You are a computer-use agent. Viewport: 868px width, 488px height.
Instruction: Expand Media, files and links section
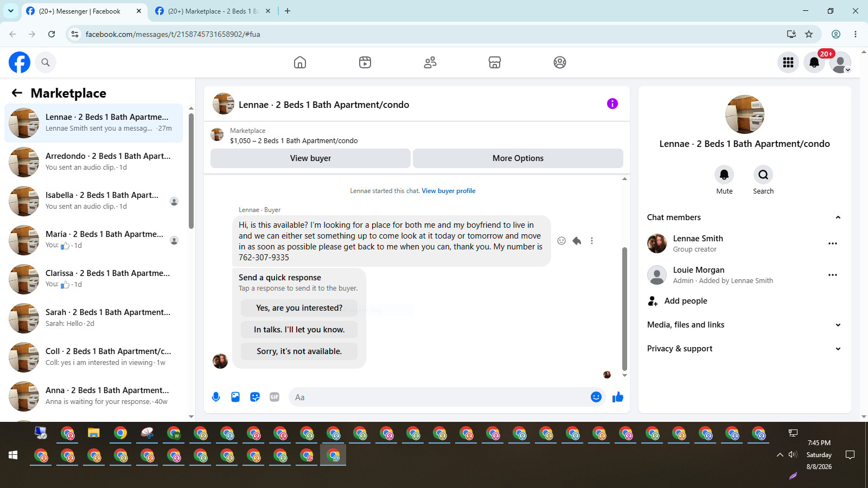point(744,325)
